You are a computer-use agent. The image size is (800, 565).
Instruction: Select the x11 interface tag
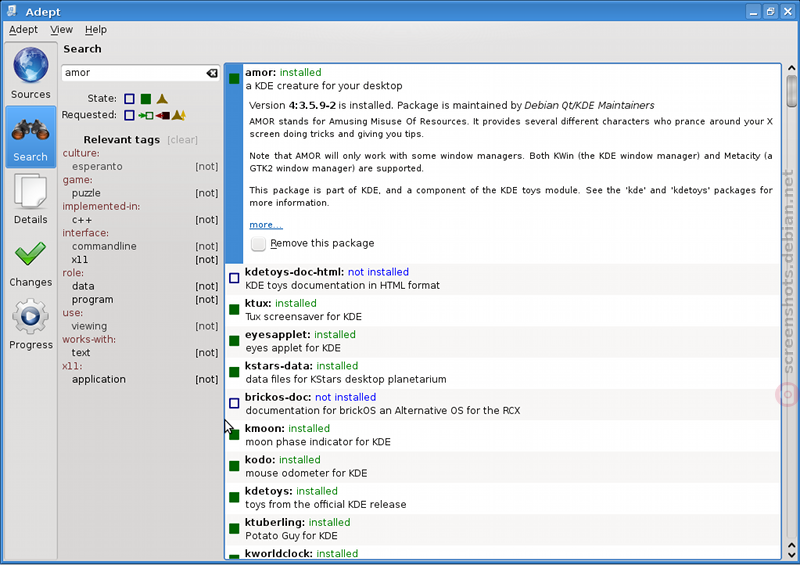pos(80,259)
